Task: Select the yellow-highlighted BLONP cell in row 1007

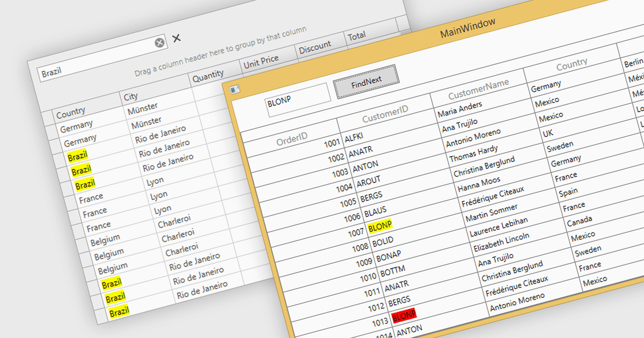Action: (380, 226)
